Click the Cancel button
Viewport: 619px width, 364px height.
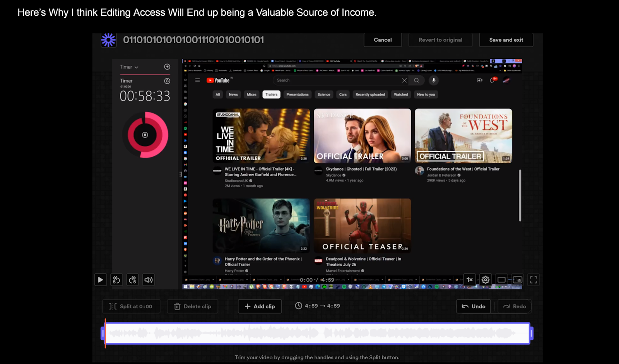pyautogui.click(x=383, y=40)
